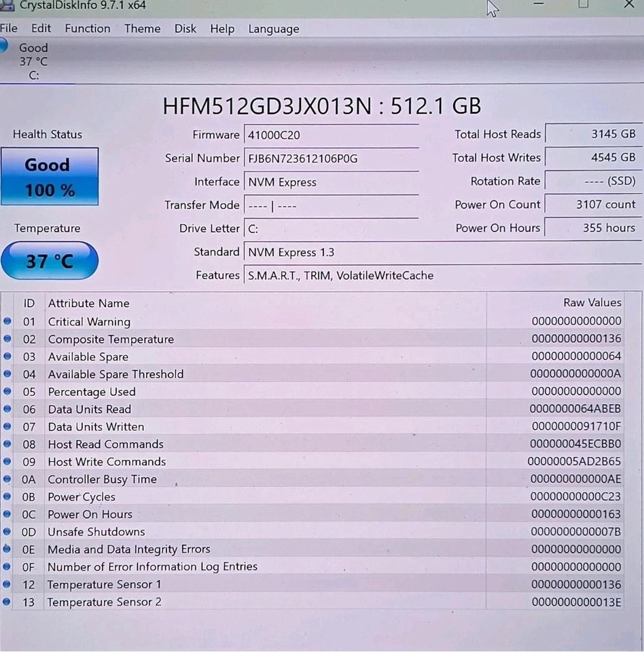The height and width of the screenshot is (652, 644).
Task: Click the status dot of Composite Temperature row
Action: [x=7, y=338]
